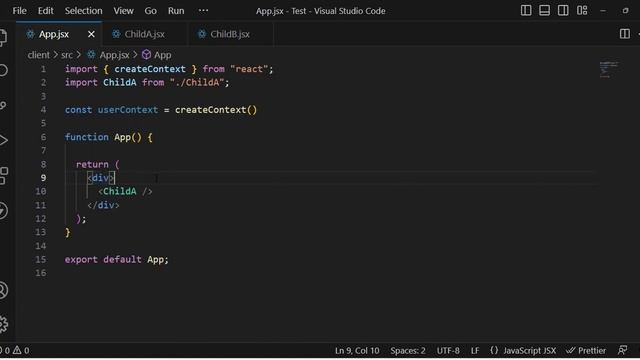Close the App.jsx tab
The height and width of the screenshot is (360, 640).
tap(91, 34)
